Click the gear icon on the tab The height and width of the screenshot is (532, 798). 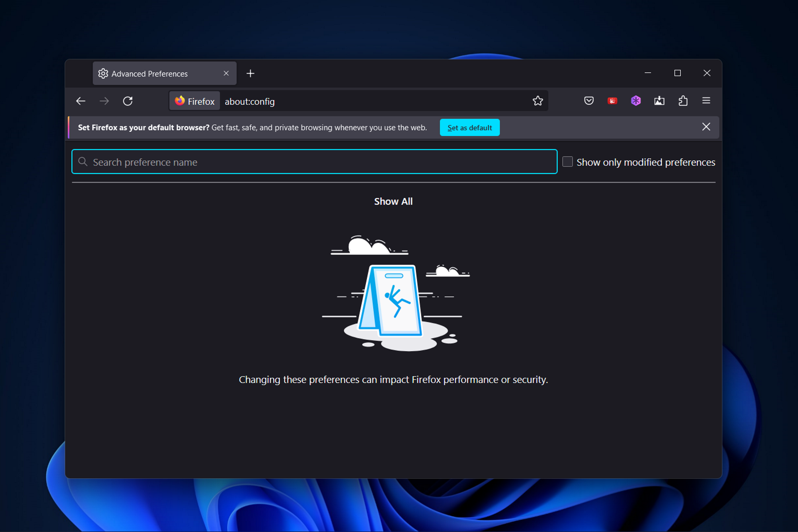[x=103, y=74]
